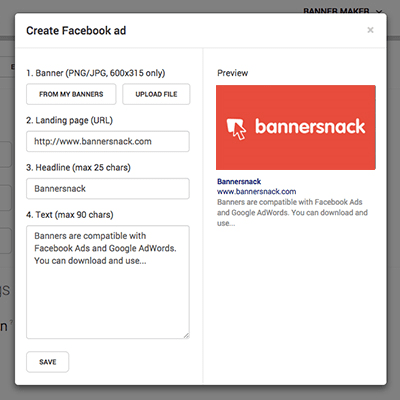The image size is (400, 400).
Task: Click inside the ad Text textarea
Action: coord(108,282)
